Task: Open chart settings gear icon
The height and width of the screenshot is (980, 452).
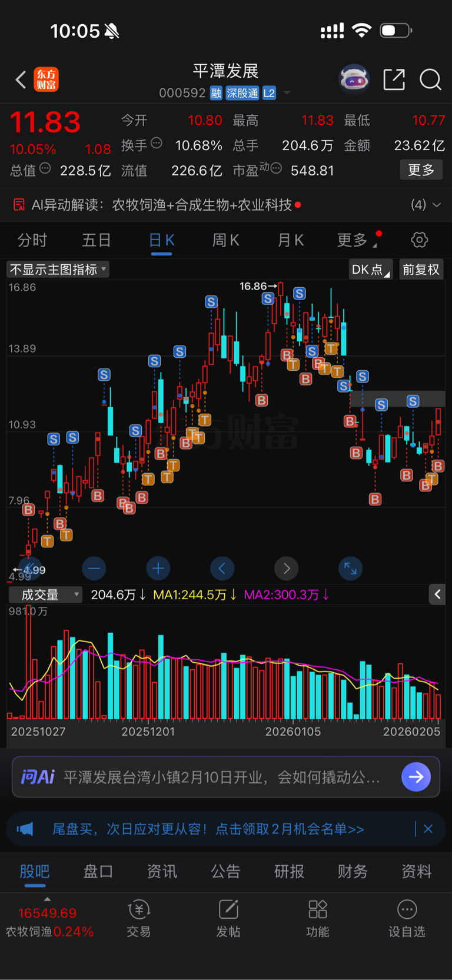Action: [x=419, y=240]
